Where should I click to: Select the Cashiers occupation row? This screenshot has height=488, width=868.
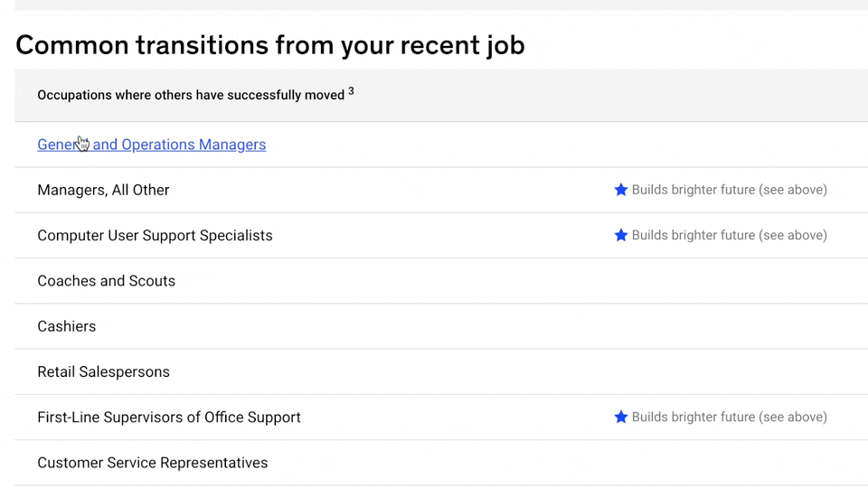(66, 326)
